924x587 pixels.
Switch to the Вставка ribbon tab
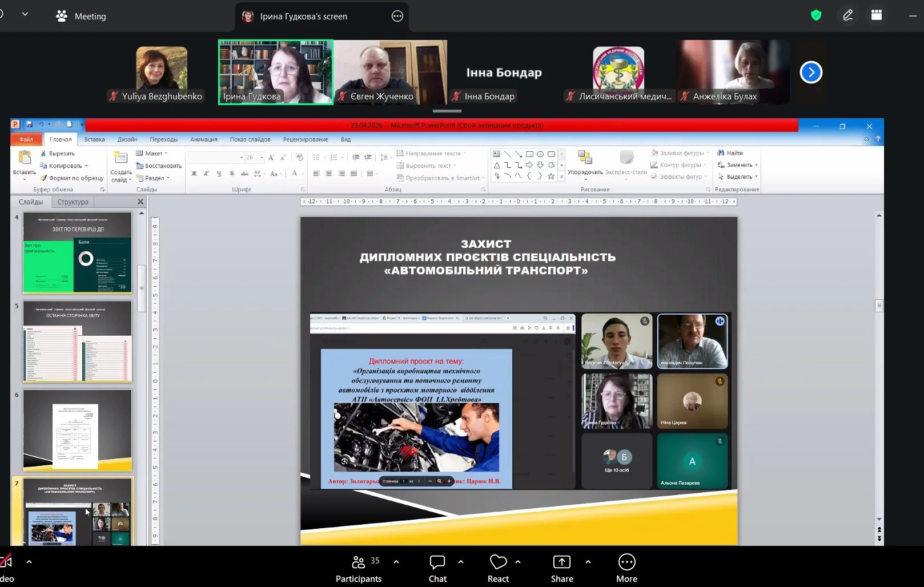94,139
